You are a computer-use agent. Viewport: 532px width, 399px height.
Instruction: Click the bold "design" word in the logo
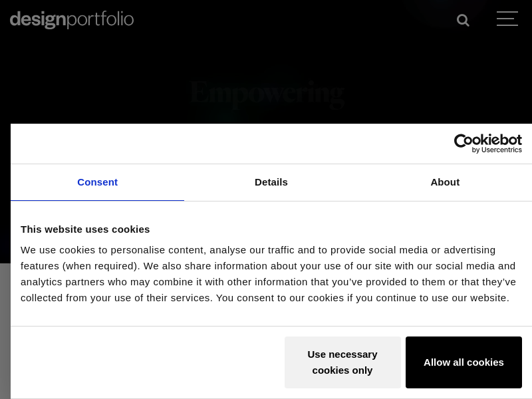(38, 19)
